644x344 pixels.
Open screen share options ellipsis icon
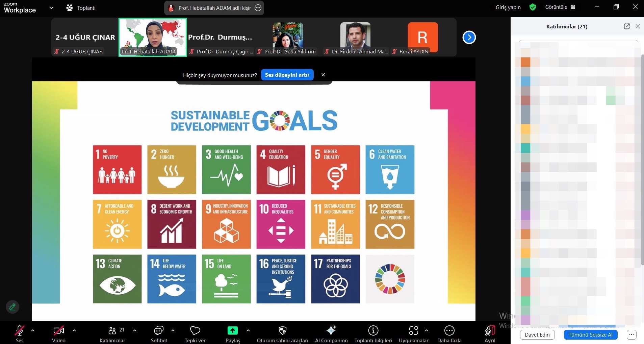(x=258, y=8)
